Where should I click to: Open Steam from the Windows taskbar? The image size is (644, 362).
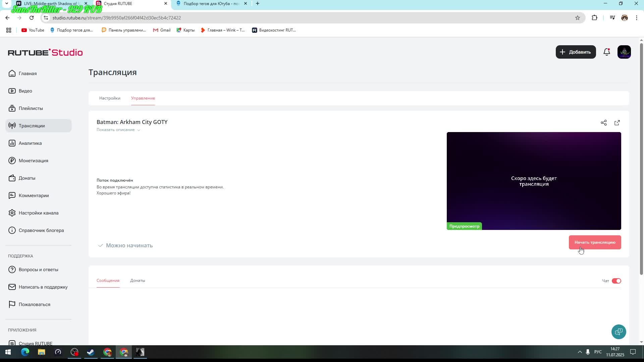tap(91, 352)
